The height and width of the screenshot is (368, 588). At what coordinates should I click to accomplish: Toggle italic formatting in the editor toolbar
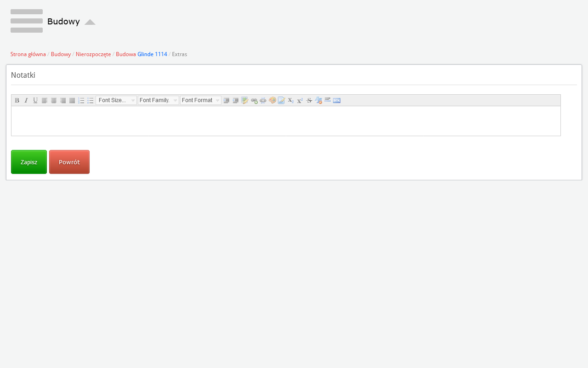point(26,100)
